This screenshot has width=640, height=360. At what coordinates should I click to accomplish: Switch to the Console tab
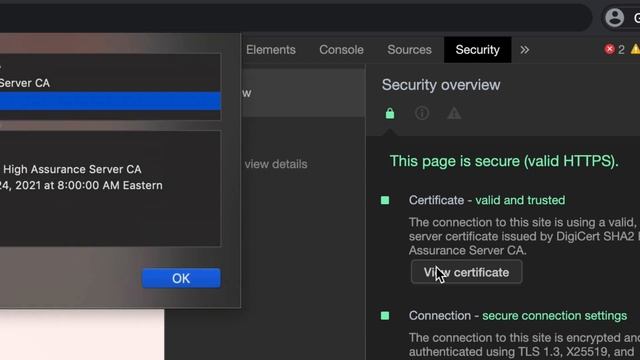pyautogui.click(x=341, y=50)
